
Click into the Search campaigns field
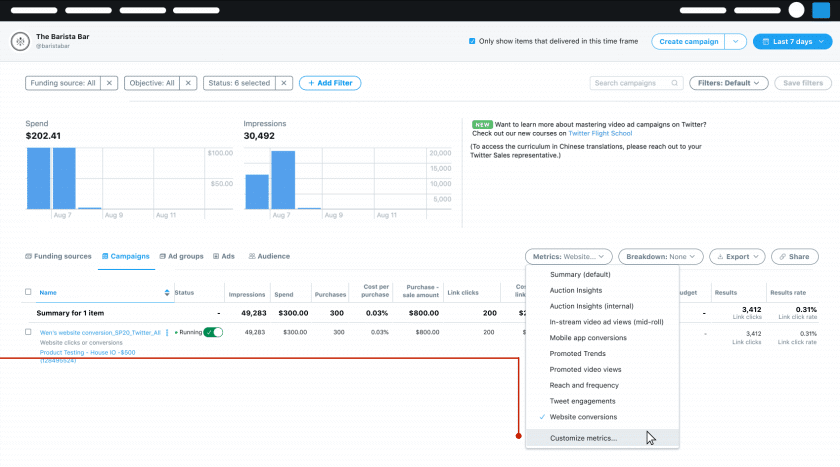(632, 83)
